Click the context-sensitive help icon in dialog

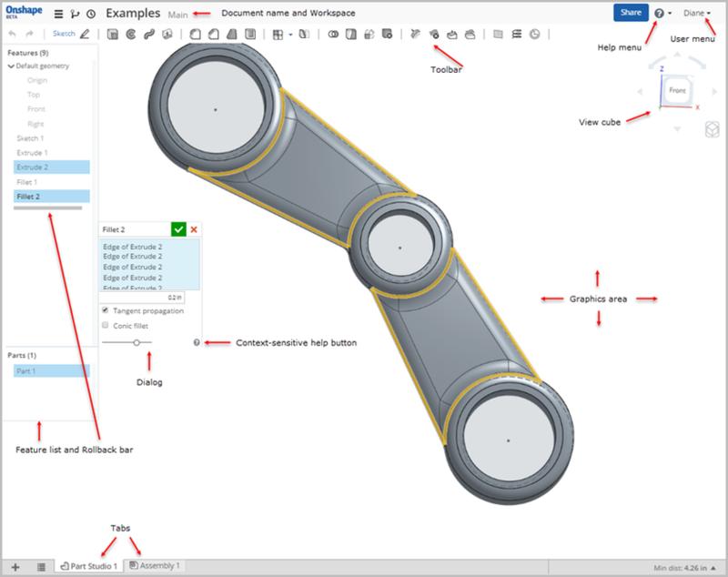[x=197, y=342]
